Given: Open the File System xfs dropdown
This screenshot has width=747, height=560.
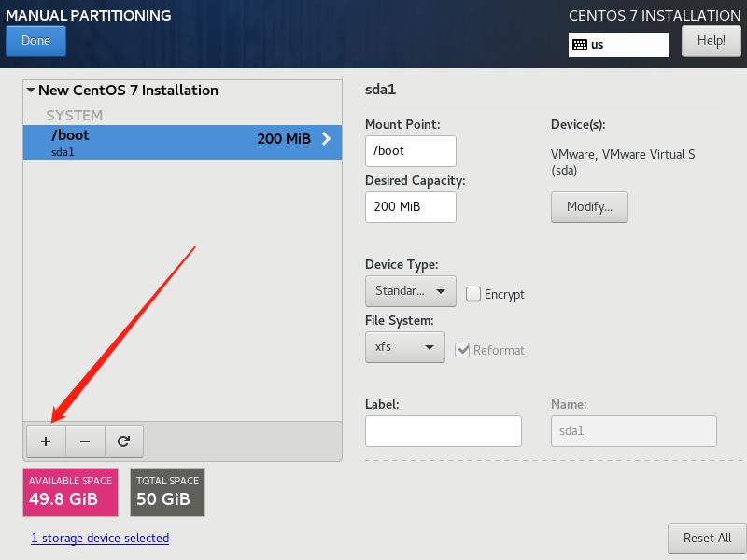Looking at the screenshot, I should point(404,347).
